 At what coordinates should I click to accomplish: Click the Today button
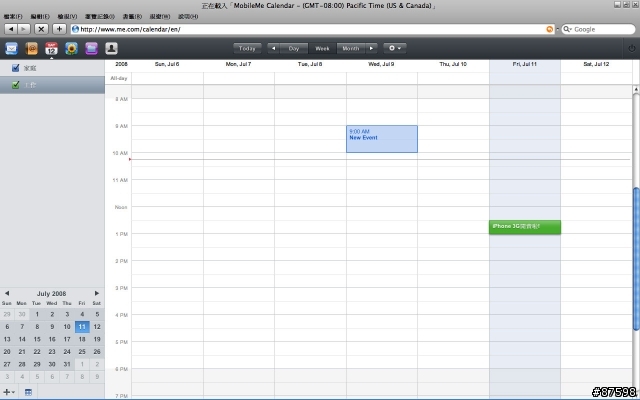247,47
